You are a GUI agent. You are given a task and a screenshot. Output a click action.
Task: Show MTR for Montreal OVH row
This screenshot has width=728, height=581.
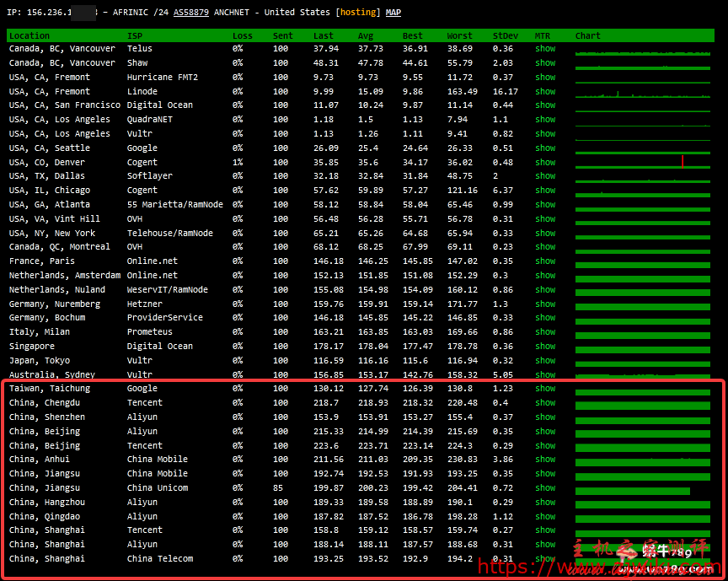click(x=545, y=247)
